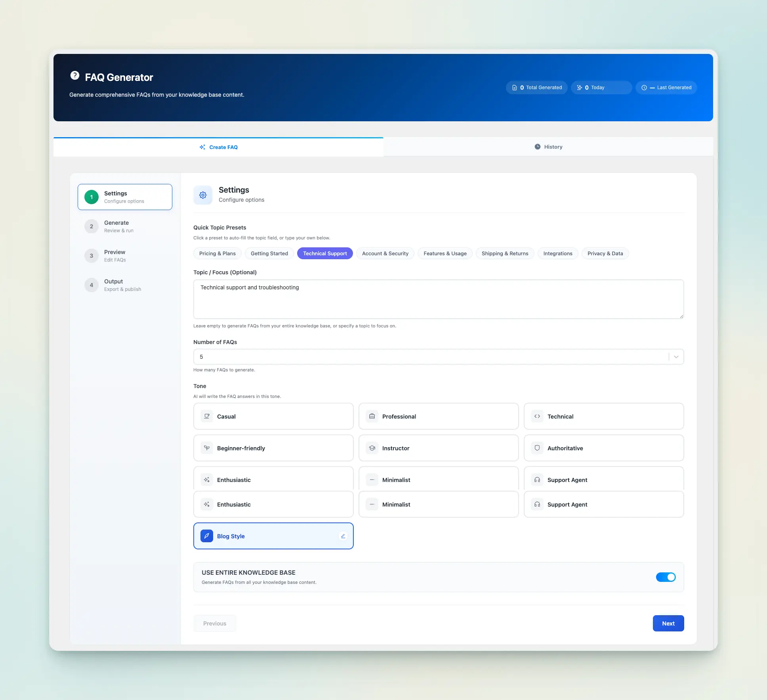Click the coffee cup icon on Casual tone

207,416
